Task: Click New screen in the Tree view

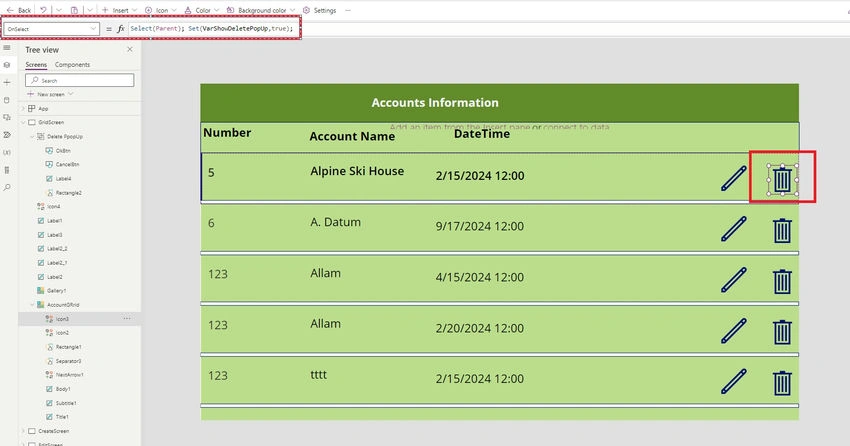Action: point(50,94)
